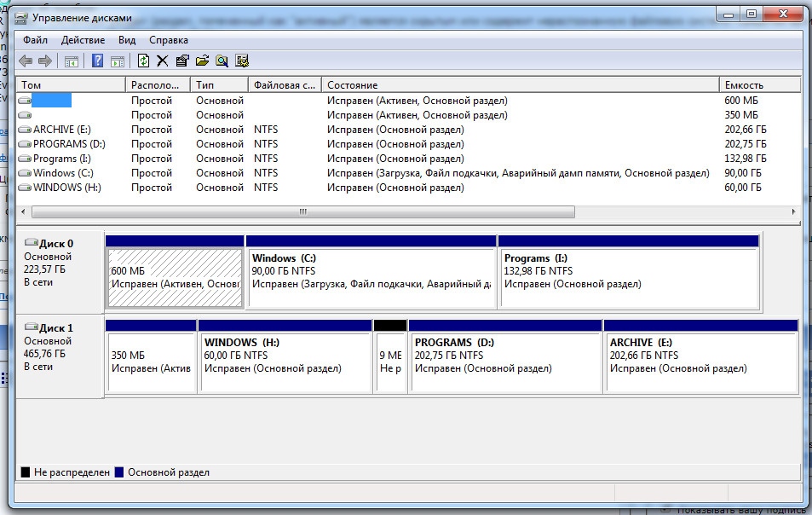Open the Файл menu
812x515 pixels.
point(35,40)
